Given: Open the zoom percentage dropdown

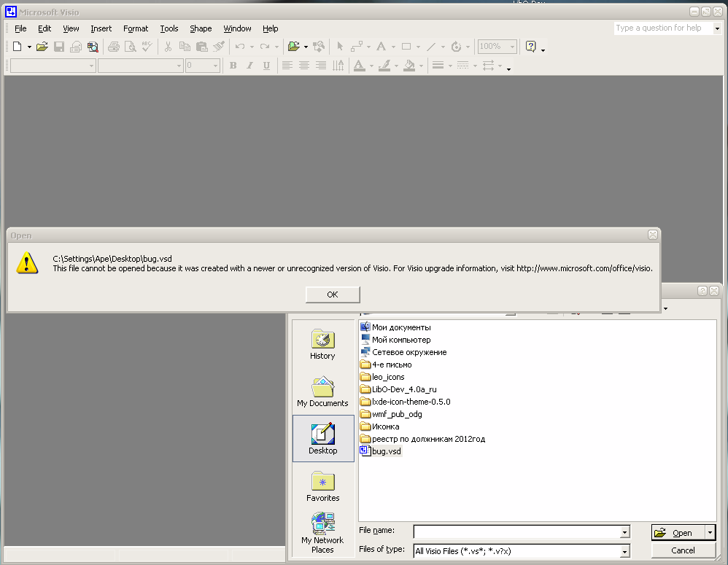Looking at the screenshot, I should [x=512, y=47].
